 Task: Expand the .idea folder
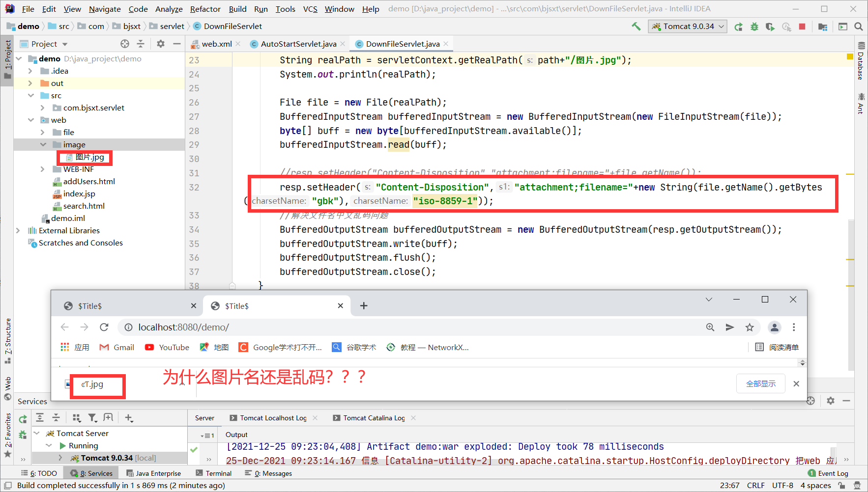coord(30,71)
